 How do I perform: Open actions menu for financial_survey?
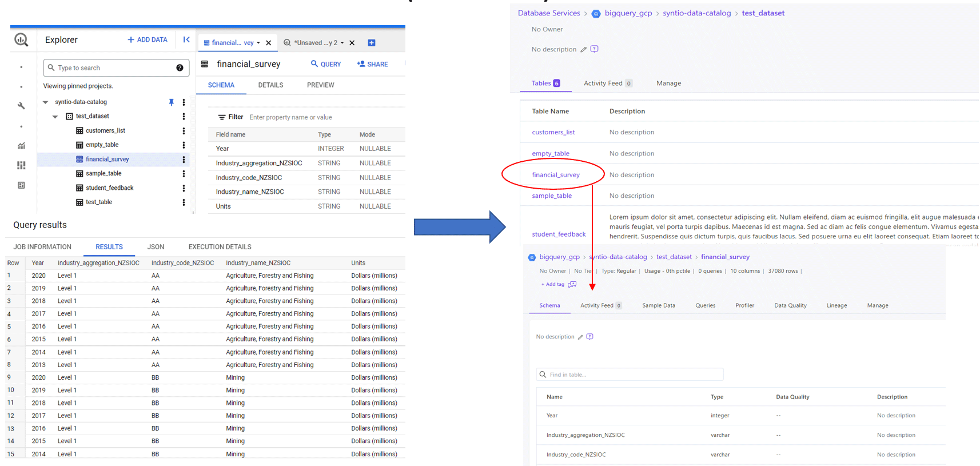184,160
